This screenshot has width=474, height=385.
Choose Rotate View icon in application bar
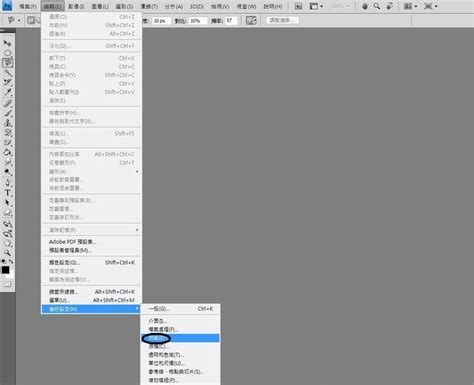point(389,6)
